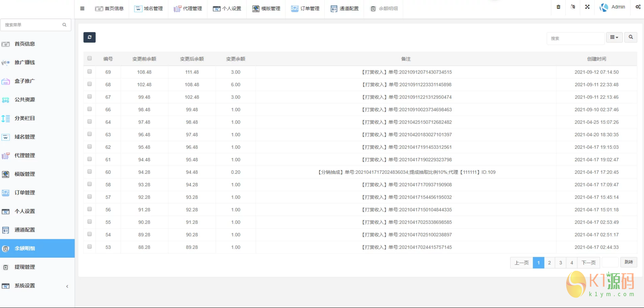Switch to the 通道配置 top tab
644x308 pixels.
coord(344,8)
